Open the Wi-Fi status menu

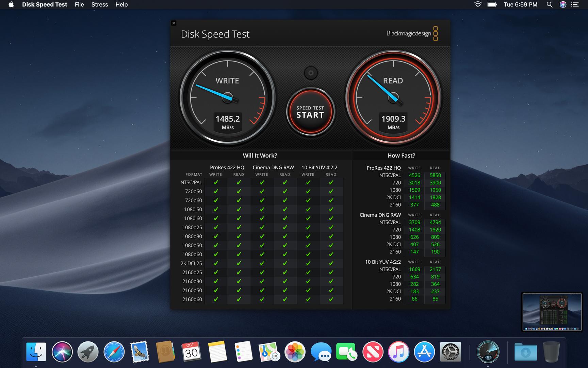click(478, 4)
